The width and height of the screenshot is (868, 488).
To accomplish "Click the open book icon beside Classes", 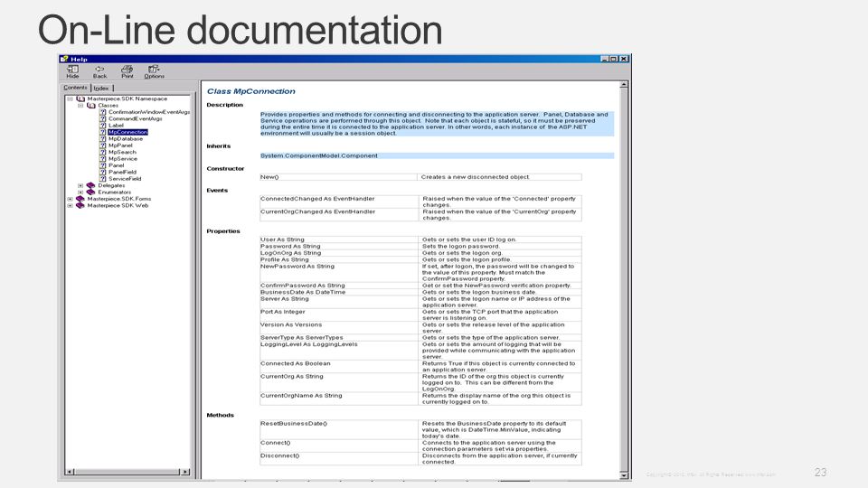I will tap(90, 105).
